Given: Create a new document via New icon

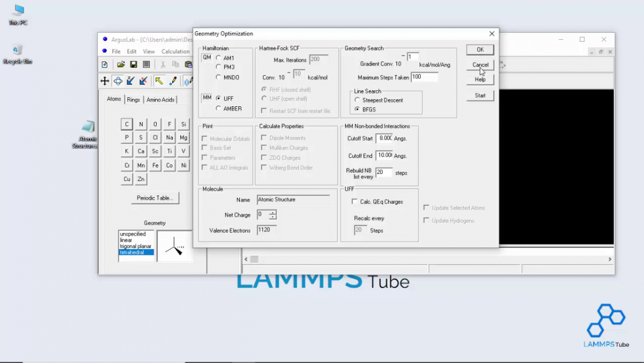Looking at the screenshot, I should point(105,64).
